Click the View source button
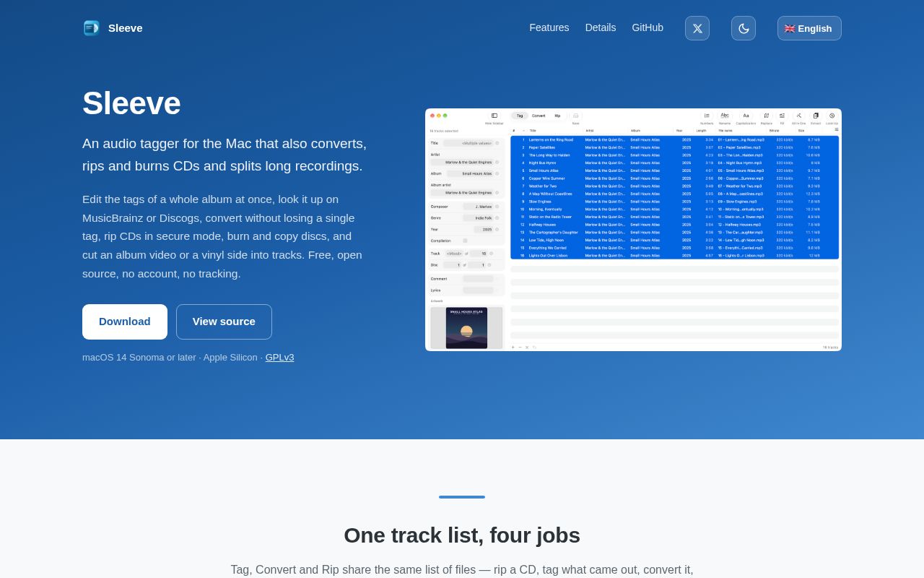924x578 pixels. 224,322
